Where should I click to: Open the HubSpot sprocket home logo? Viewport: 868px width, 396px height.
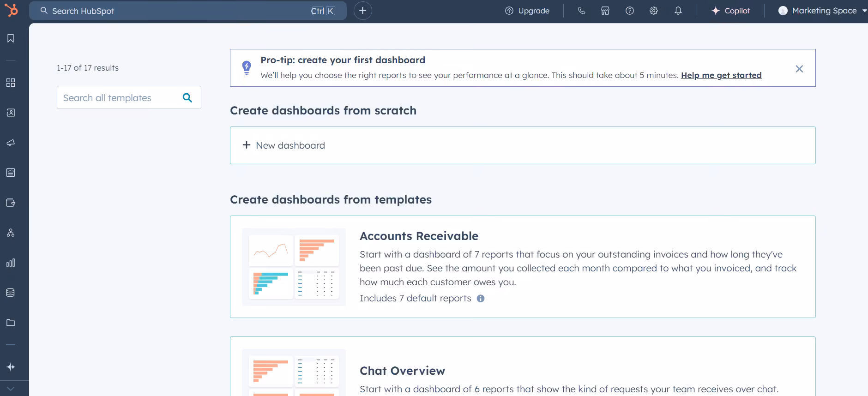(11, 10)
